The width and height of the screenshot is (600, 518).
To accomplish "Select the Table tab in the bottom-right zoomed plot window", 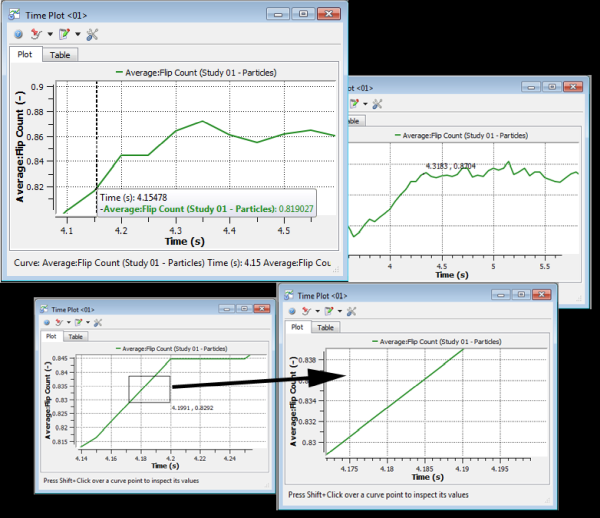I will pos(326,327).
